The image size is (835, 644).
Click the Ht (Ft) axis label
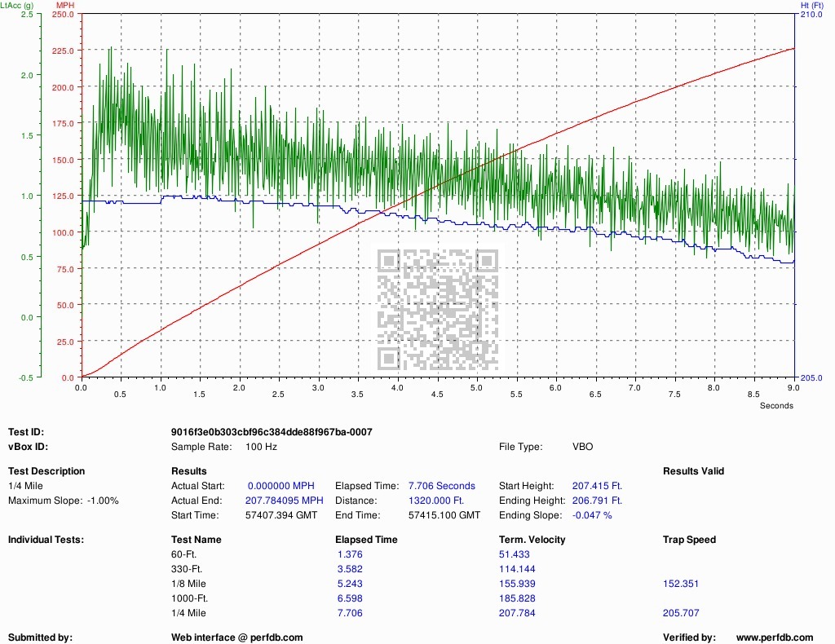(811, 6)
